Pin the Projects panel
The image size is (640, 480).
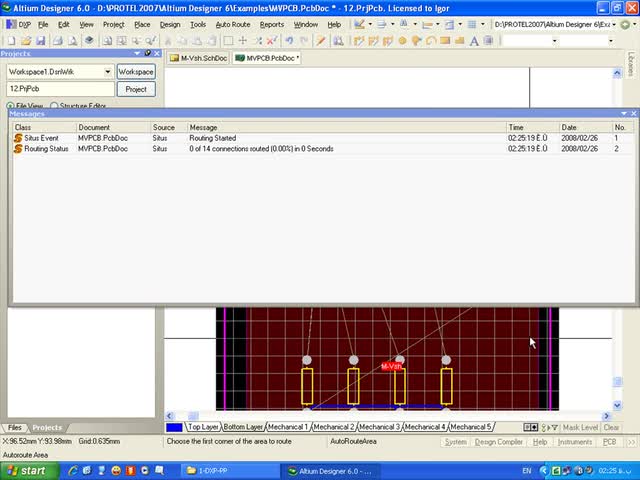(148, 53)
